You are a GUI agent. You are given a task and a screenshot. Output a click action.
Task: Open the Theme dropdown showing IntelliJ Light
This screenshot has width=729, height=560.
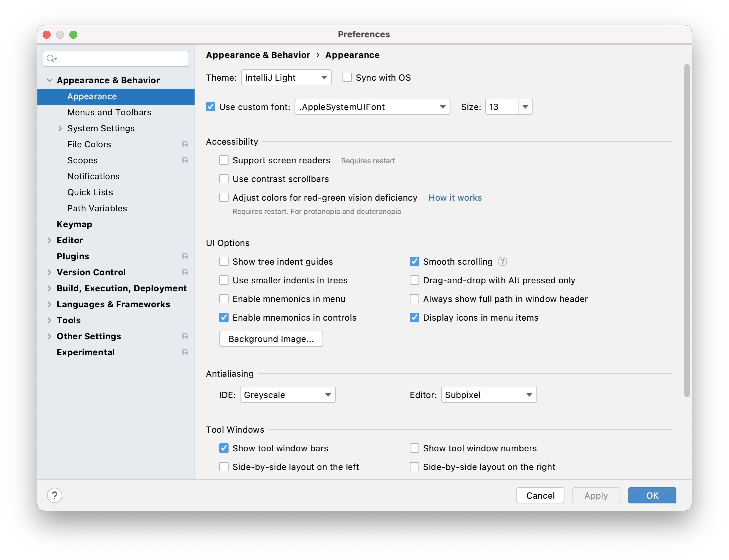tap(286, 78)
